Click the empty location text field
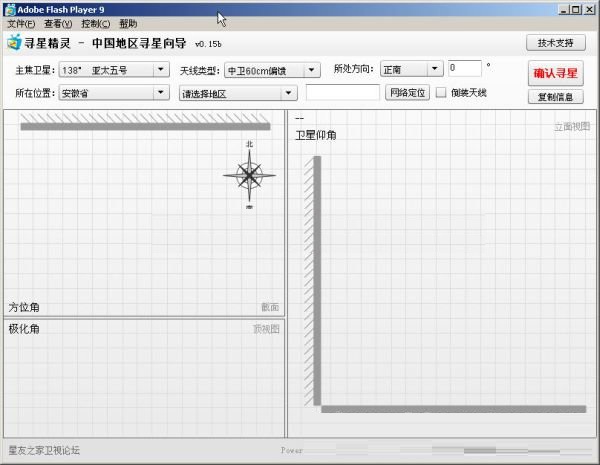Viewport: 600px width, 465px height. pos(343,93)
